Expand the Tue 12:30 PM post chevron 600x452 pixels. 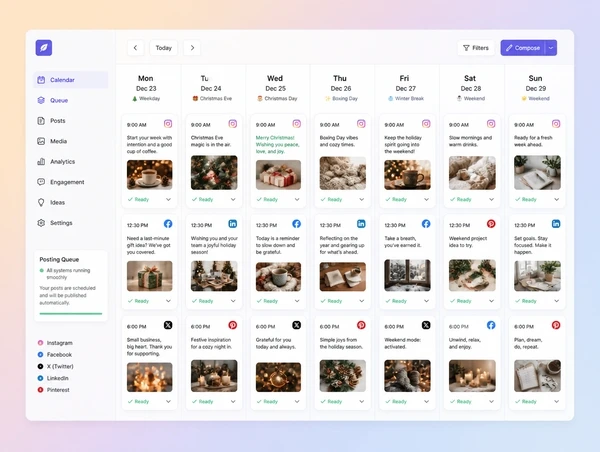click(x=233, y=301)
